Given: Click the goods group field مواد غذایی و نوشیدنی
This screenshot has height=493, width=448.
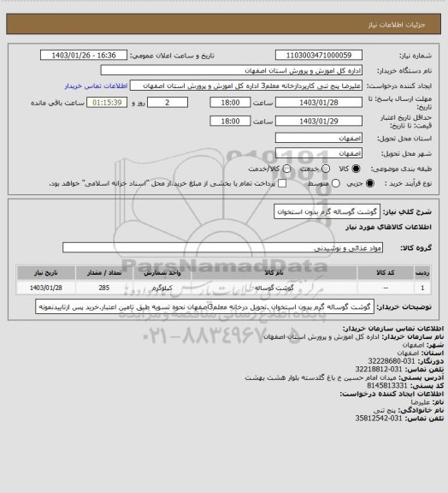Looking at the screenshot, I should 222,247.
